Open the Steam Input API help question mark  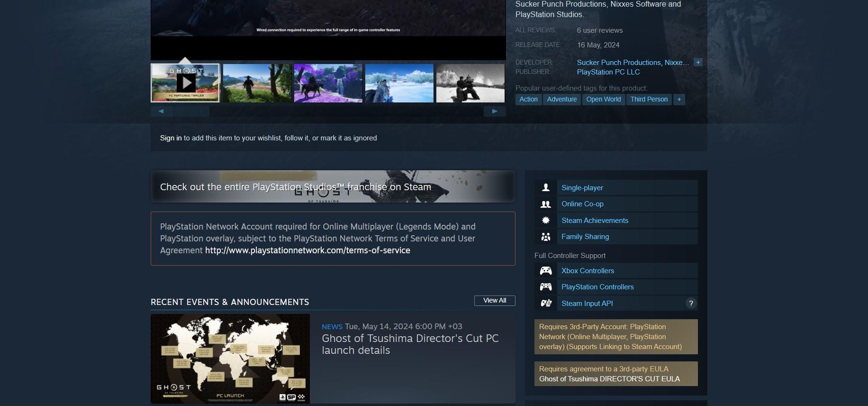[691, 304]
